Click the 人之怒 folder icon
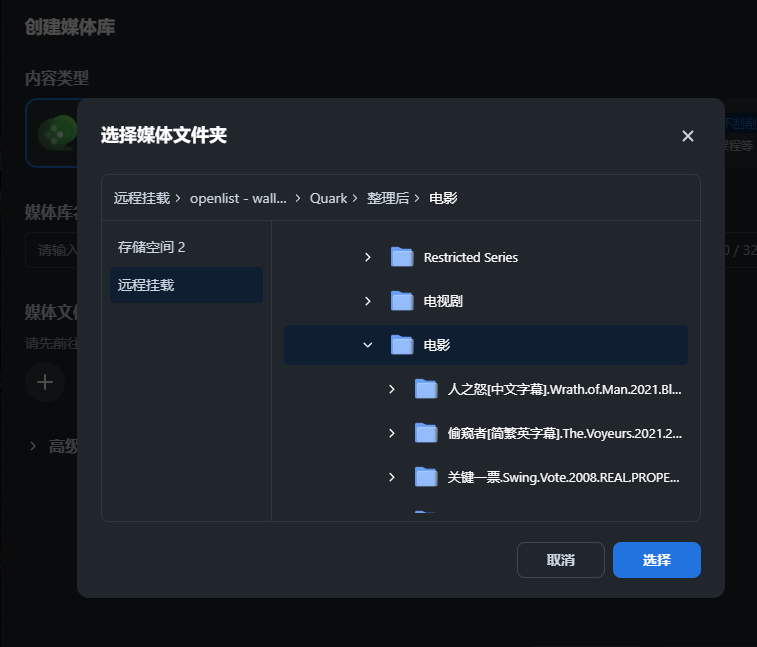The height and width of the screenshot is (647, 757). pos(426,389)
